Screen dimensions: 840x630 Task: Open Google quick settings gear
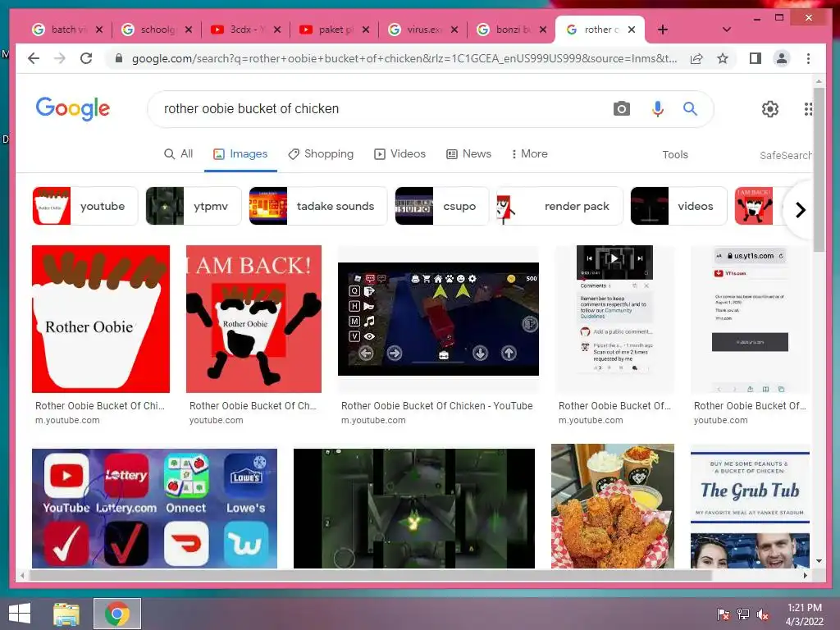[x=769, y=109]
